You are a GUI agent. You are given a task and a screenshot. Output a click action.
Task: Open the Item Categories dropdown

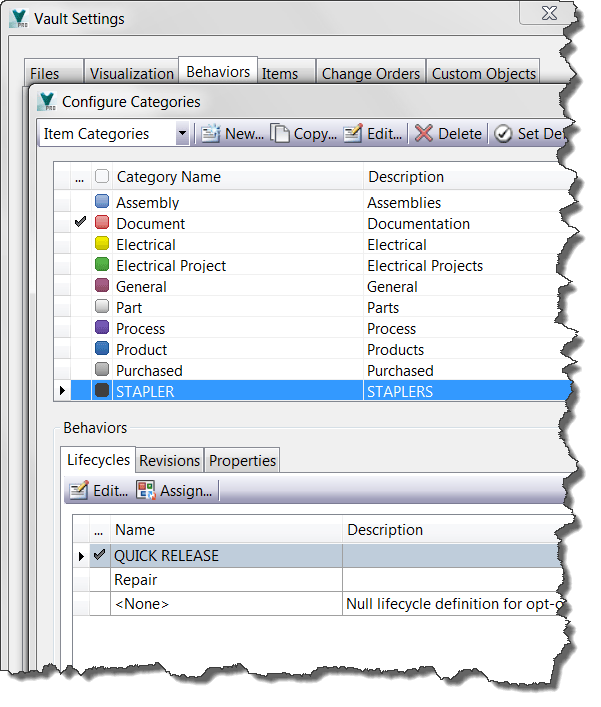coord(182,134)
